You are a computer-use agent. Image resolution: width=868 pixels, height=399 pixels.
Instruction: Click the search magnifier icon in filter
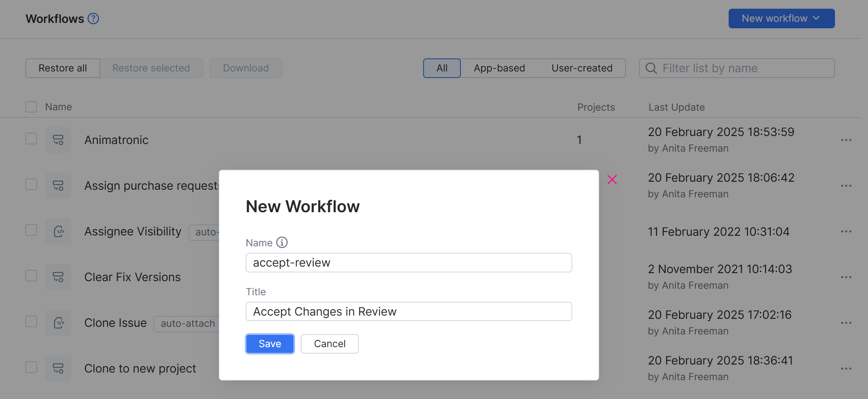coord(651,68)
